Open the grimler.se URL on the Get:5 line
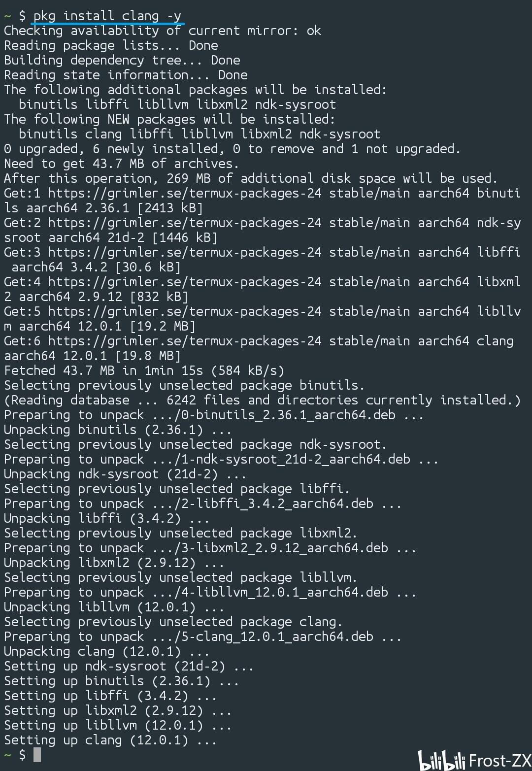Screen dimensions: 532x771 [185, 311]
